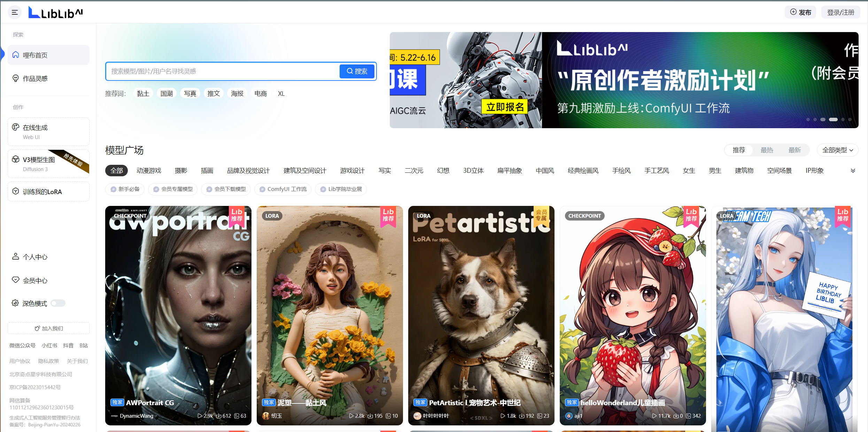This screenshot has width=868, height=432.
Task: Collapse sidebar with hamburger menu icon
Action: click(x=15, y=13)
